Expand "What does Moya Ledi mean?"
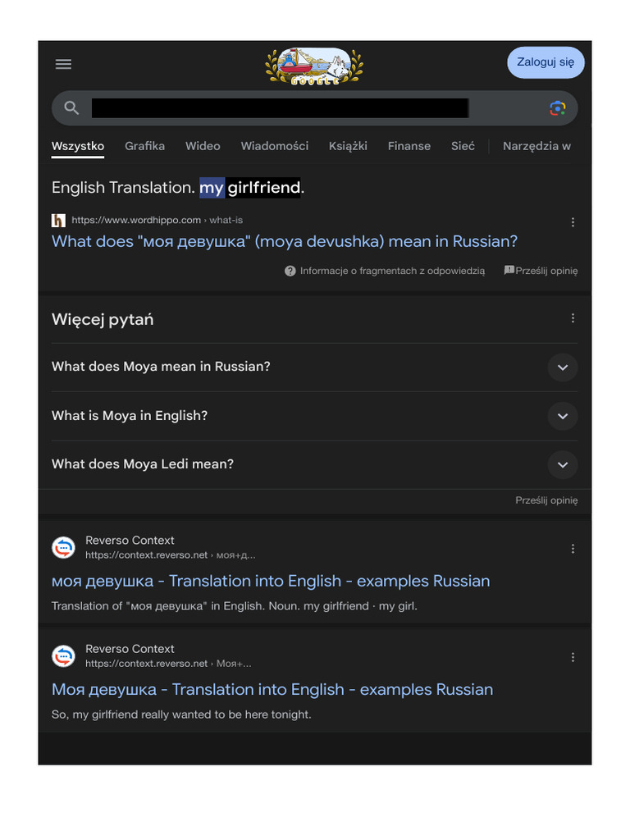630x840 pixels. tap(562, 465)
